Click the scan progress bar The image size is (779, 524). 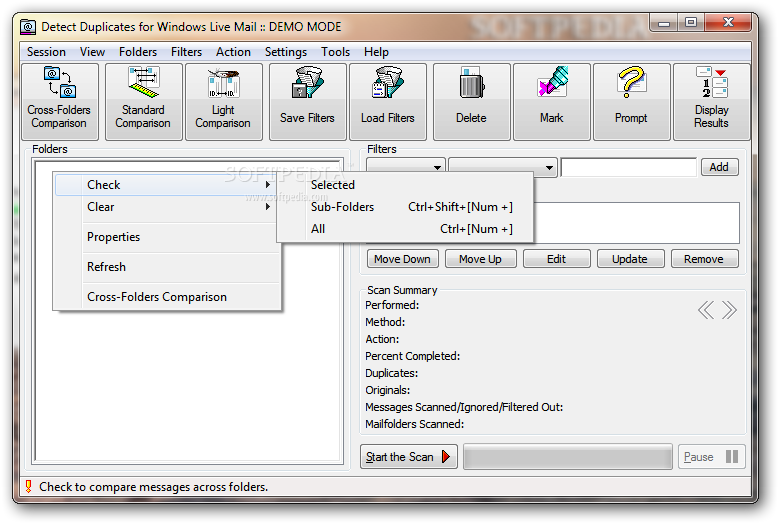567,456
